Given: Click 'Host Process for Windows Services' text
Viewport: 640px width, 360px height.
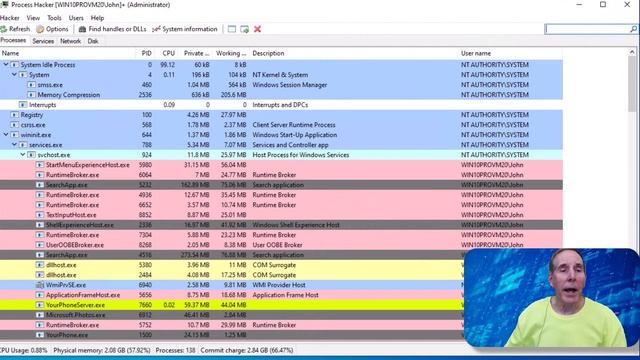Looking at the screenshot, I should [301, 155].
